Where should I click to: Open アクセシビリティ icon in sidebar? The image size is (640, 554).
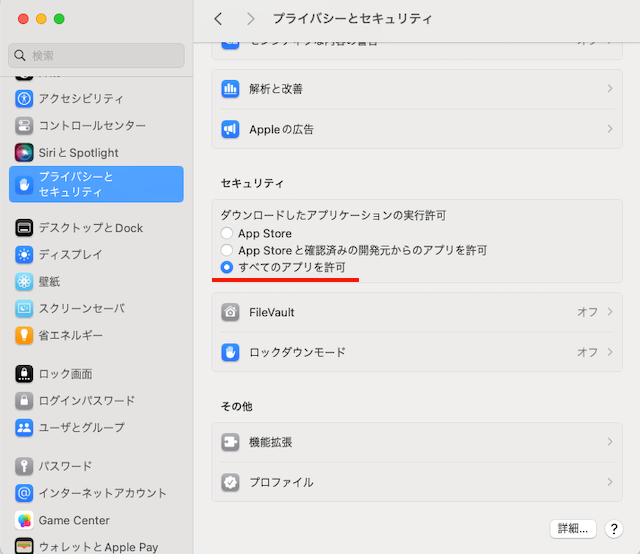pos(24,98)
